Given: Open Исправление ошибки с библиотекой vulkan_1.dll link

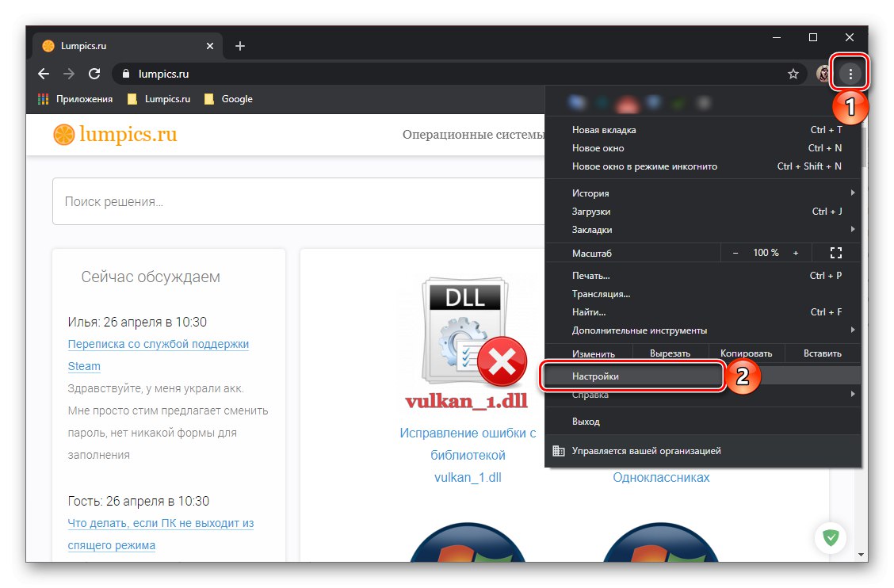Looking at the screenshot, I should [x=468, y=455].
